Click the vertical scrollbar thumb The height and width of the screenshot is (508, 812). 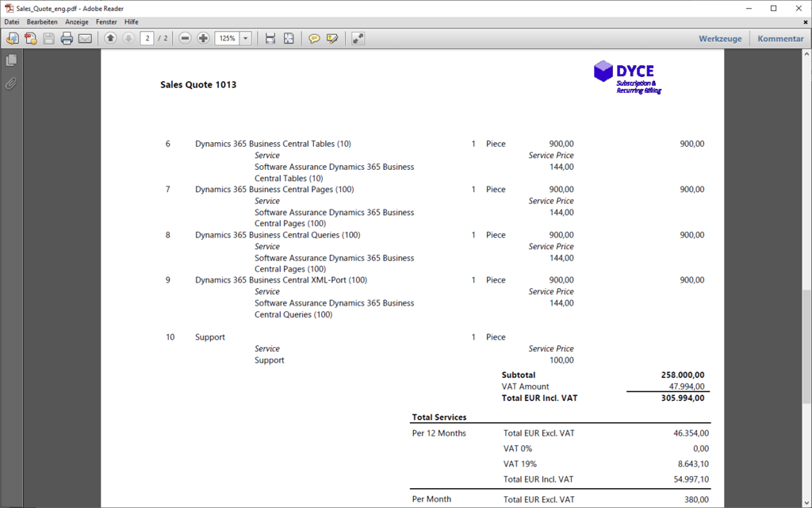coord(806,346)
